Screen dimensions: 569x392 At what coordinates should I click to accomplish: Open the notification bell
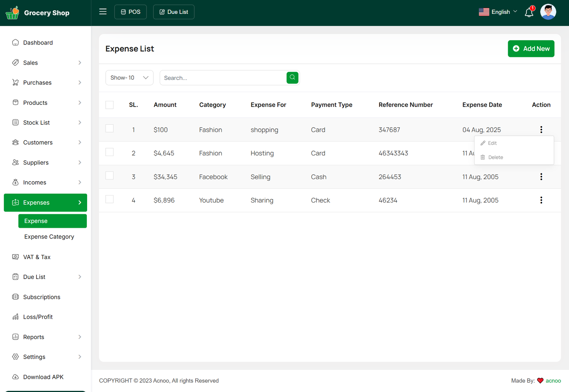pyautogui.click(x=529, y=12)
